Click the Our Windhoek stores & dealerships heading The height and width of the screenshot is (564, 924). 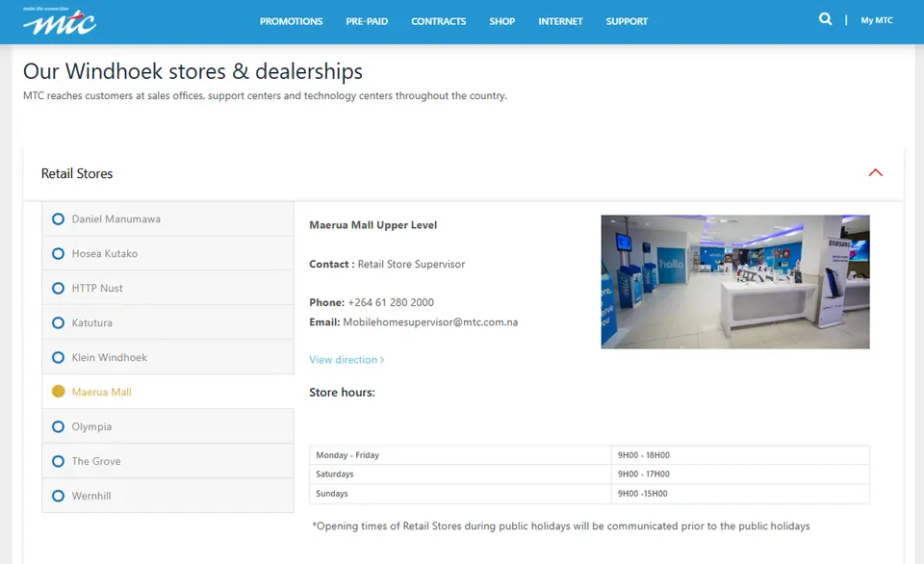192,71
